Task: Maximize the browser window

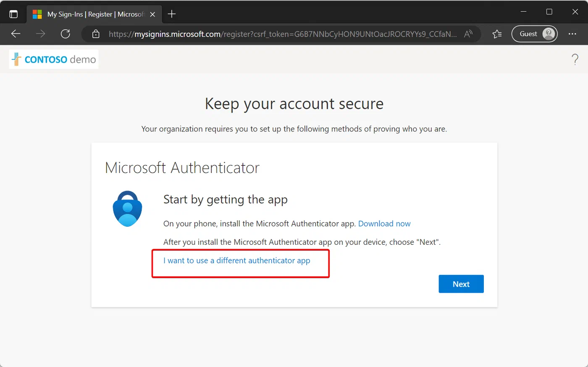Action: click(549, 12)
